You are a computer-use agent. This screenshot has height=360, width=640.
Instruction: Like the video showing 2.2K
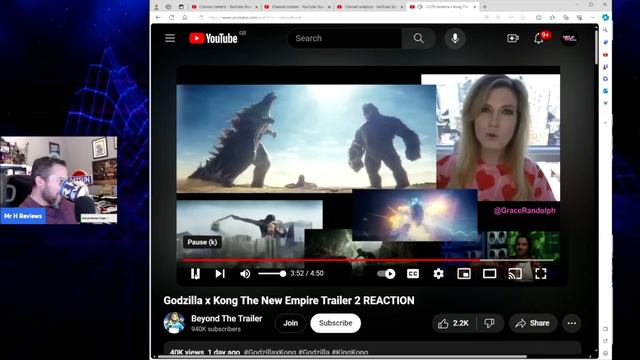454,323
